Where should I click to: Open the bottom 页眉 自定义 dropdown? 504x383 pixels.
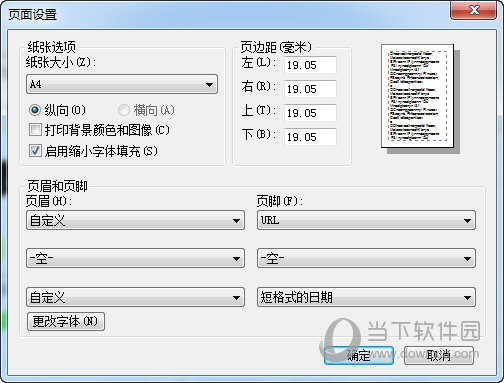(x=135, y=297)
